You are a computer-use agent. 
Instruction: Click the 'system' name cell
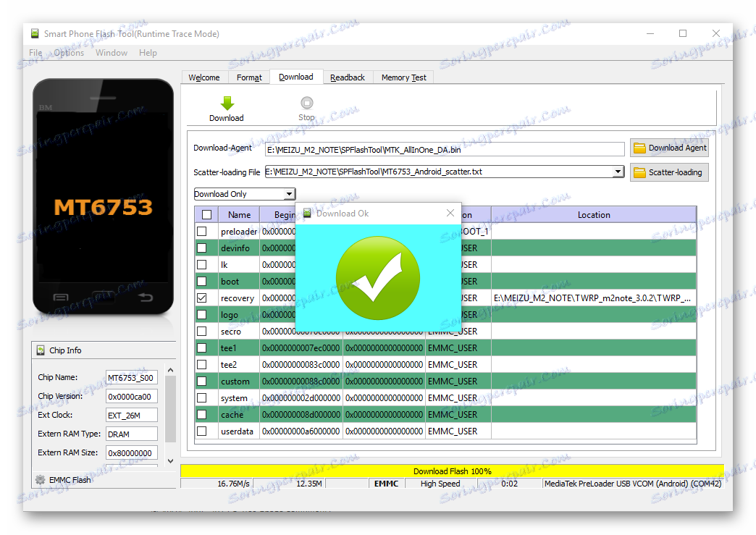pyautogui.click(x=239, y=397)
